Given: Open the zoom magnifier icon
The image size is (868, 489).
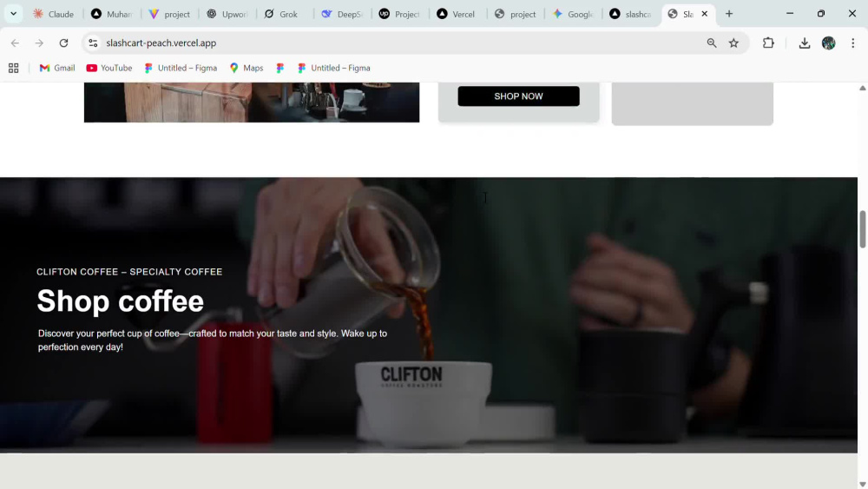Looking at the screenshot, I should point(712,43).
